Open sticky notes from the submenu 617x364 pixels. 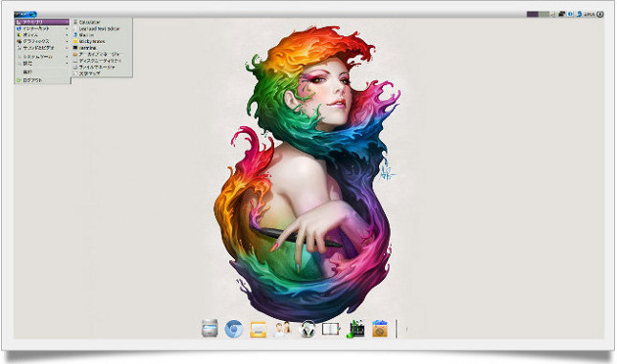pyautogui.click(x=102, y=41)
